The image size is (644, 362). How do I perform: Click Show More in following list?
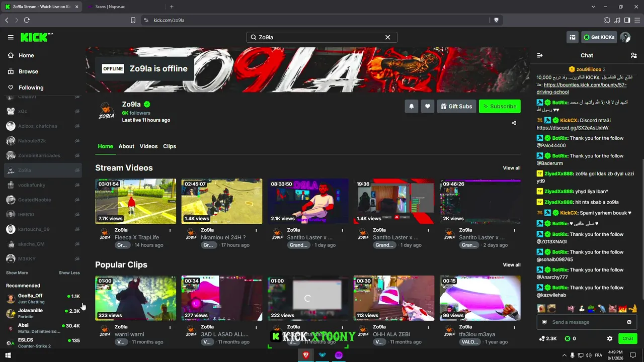click(17, 273)
